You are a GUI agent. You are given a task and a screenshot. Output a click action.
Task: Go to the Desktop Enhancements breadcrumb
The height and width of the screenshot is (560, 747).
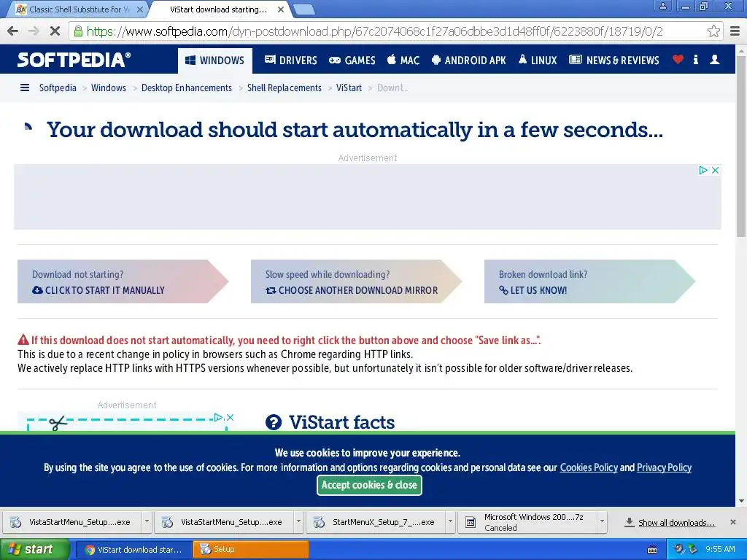[x=187, y=87]
